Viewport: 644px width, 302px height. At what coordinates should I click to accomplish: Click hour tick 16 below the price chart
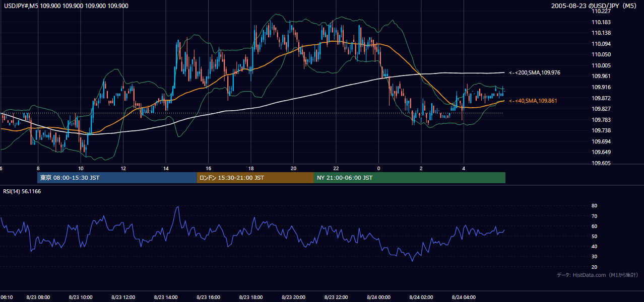(x=208, y=168)
